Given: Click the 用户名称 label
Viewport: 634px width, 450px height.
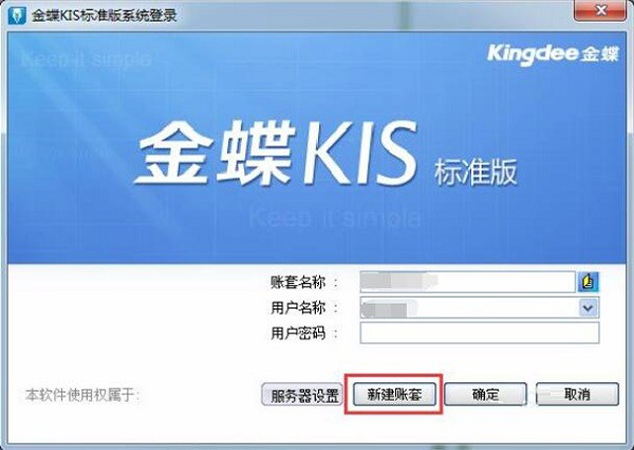Looking at the screenshot, I should click(x=298, y=308).
